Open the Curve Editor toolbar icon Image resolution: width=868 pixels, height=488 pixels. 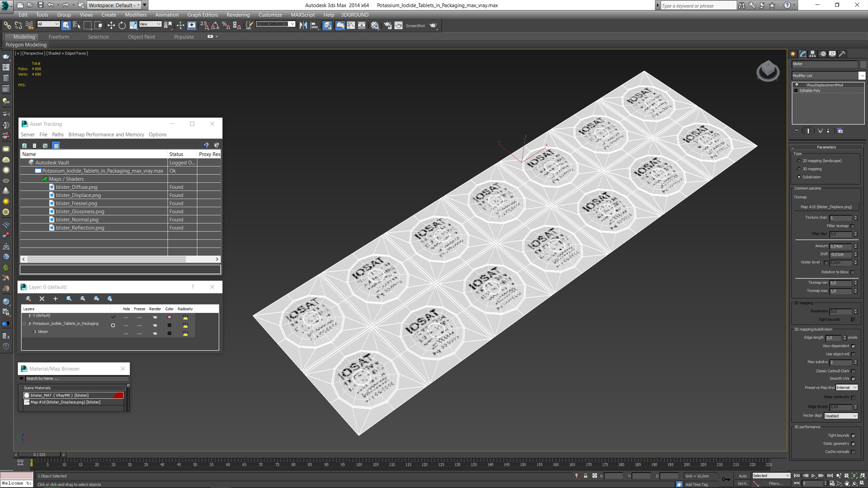coord(351,25)
